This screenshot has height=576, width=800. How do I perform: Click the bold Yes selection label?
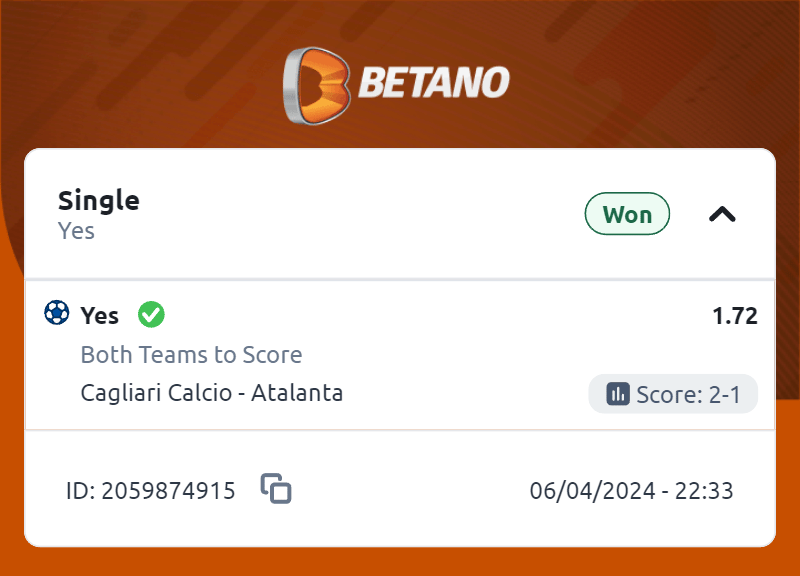pyautogui.click(x=99, y=316)
